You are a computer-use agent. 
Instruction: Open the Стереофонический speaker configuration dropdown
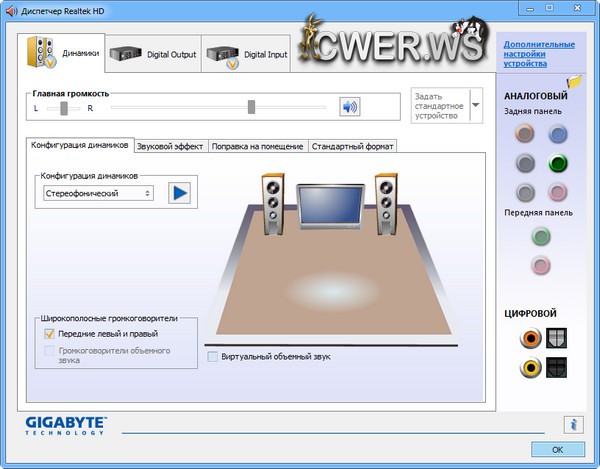[98, 193]
